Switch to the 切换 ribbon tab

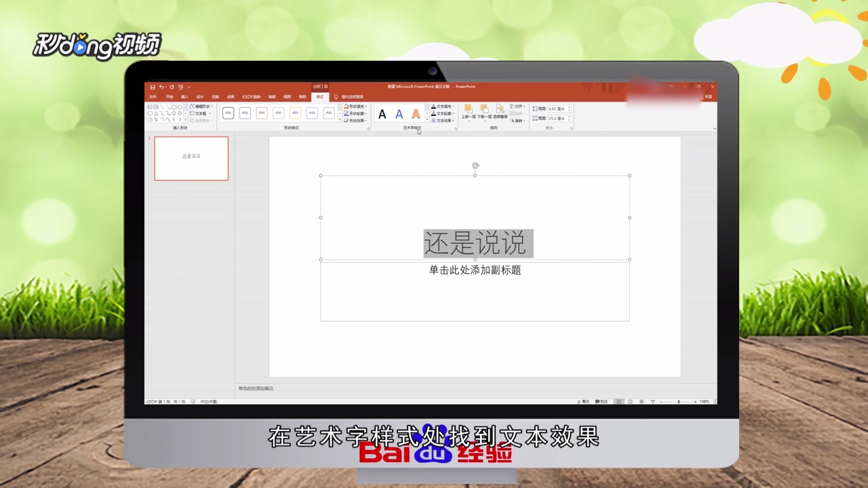215,97
